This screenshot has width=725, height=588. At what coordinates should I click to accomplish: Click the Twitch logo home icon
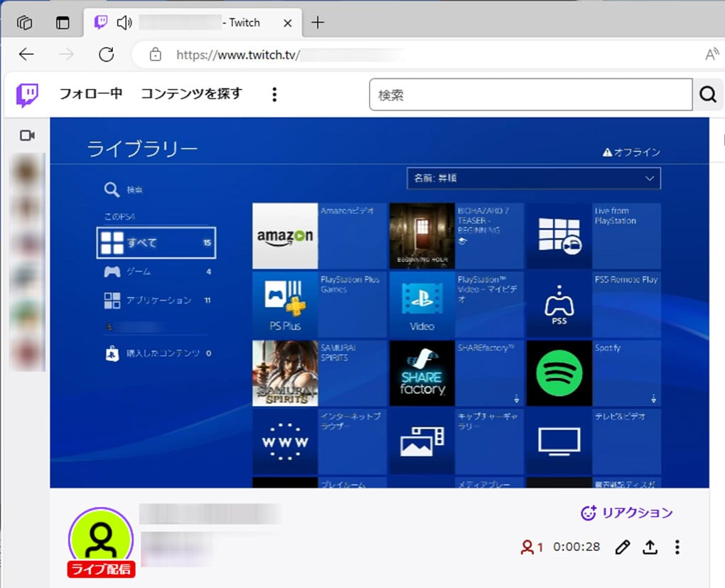pos(27,95)
